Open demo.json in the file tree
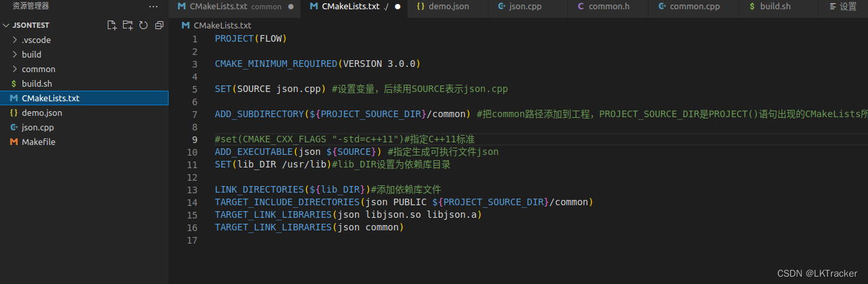 [x=84, y=113]
